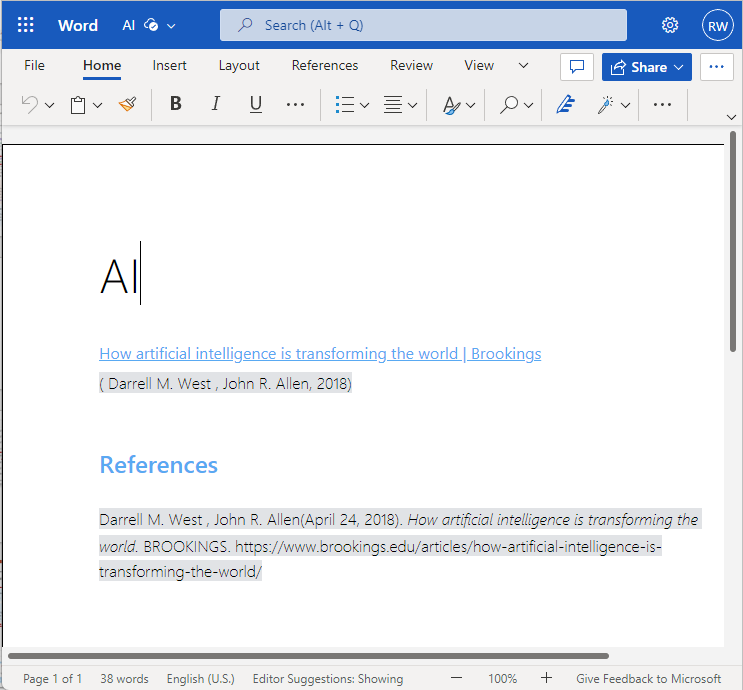Expand the bullet library dropdown
This screenshot has height=690, width=743.
364,105
